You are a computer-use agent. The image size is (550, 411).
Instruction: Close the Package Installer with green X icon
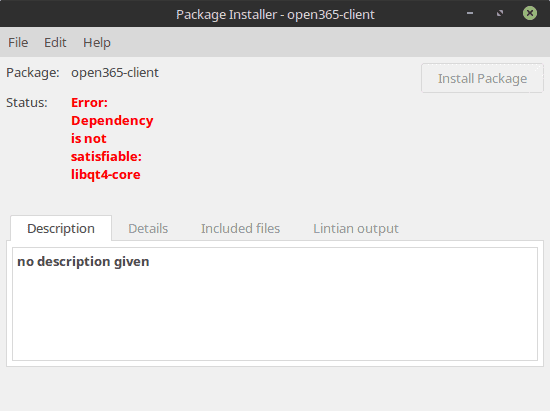click(x=530, y=14)
